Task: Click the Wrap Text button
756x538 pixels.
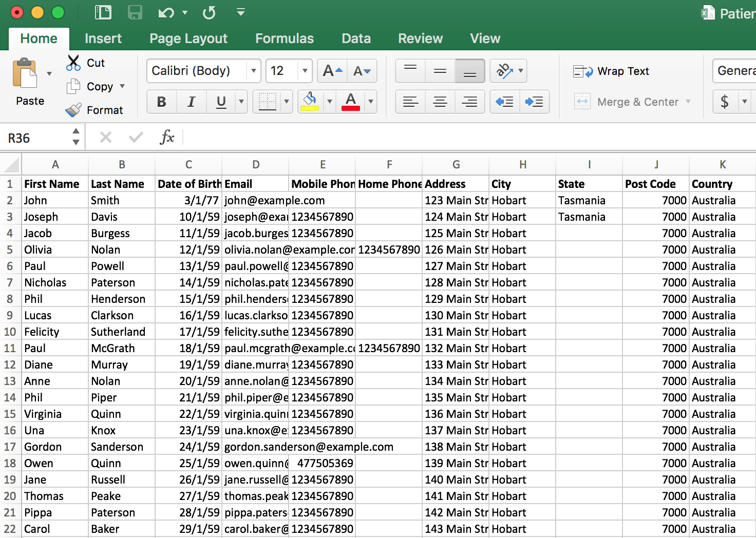Action: [x=611, y=71]
